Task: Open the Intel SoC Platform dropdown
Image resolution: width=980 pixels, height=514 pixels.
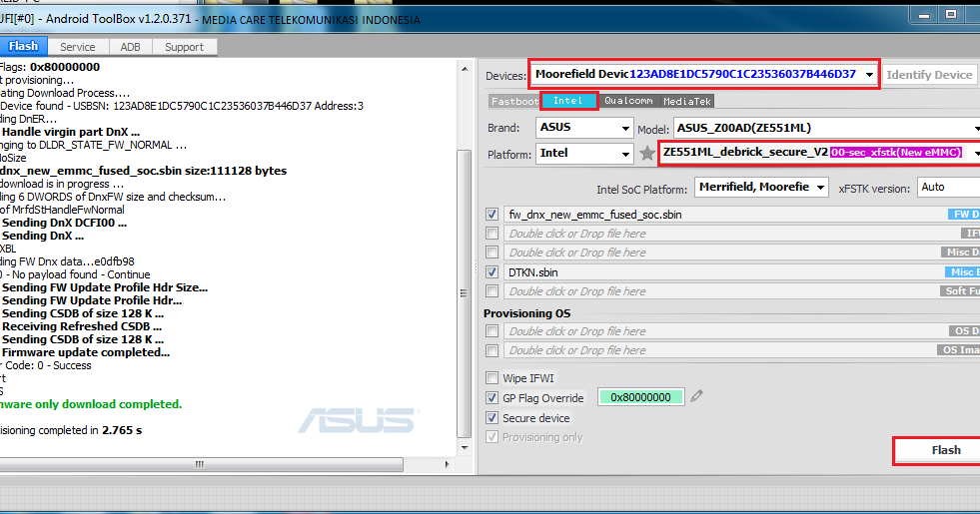Action: click(x=762, y=188)
